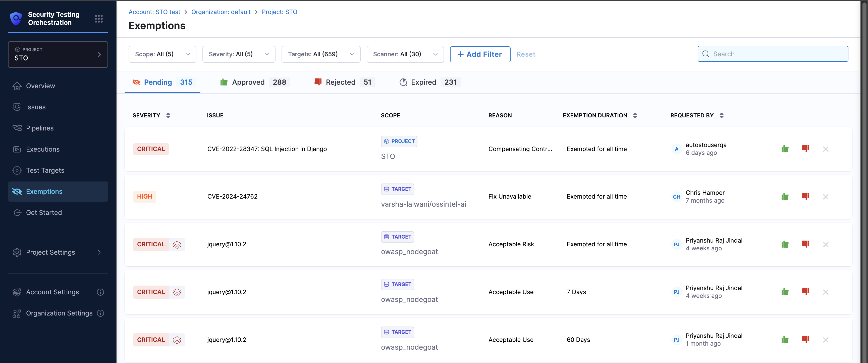Click the layers icon beside 7 Days CRITICAL
The height and width of the screenshot is (363, 868).
(x=177, y=292)
